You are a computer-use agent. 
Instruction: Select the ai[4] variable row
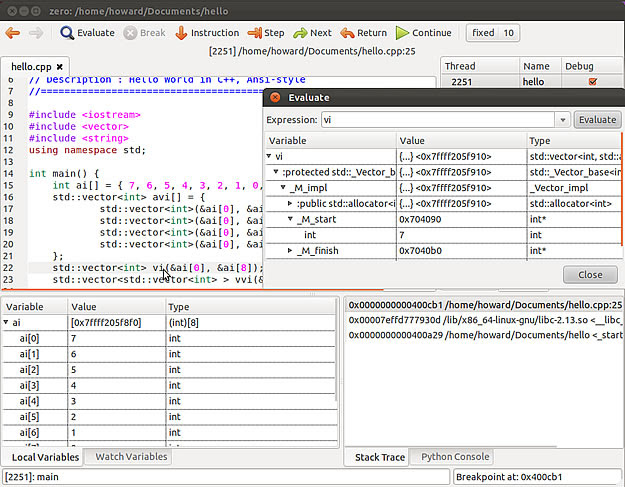169,401
